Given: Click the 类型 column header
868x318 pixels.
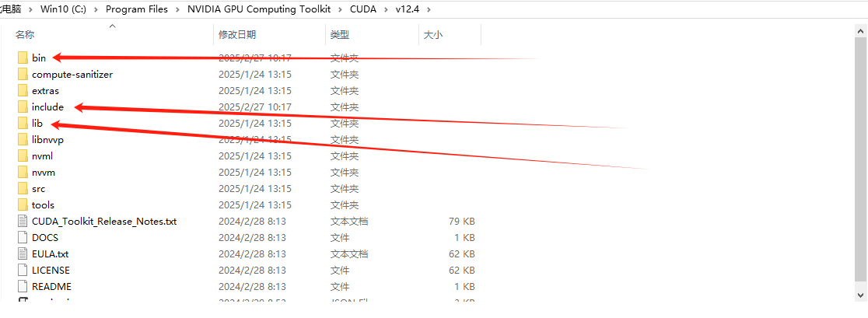Looking at the screenshot, I should click(340, 35).
